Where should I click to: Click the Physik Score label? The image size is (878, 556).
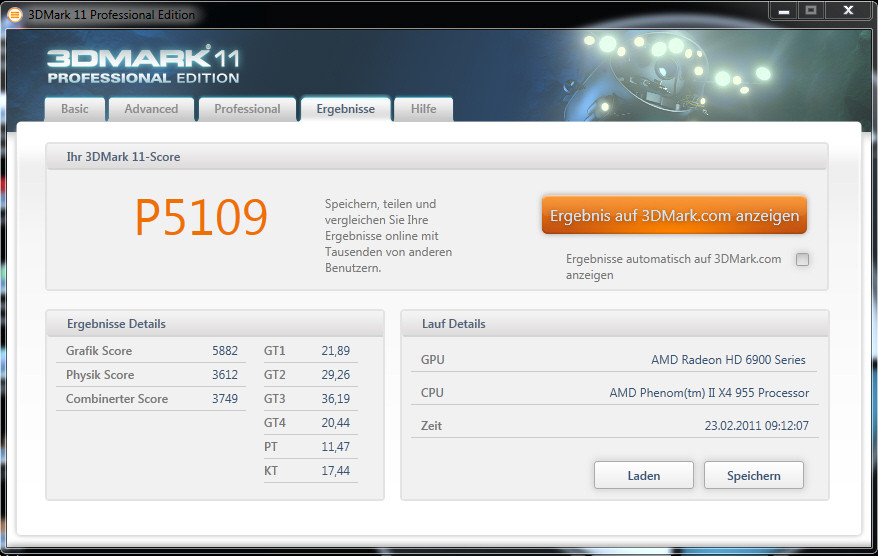100,375
